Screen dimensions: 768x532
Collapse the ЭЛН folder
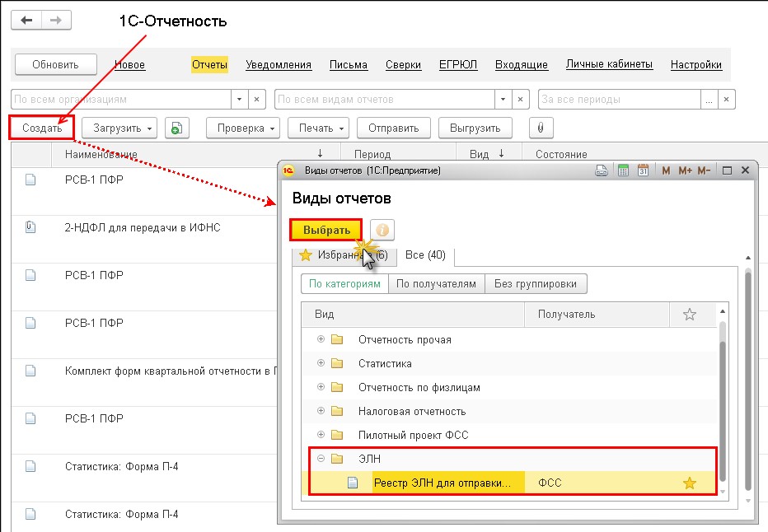(x=321, y=459)
